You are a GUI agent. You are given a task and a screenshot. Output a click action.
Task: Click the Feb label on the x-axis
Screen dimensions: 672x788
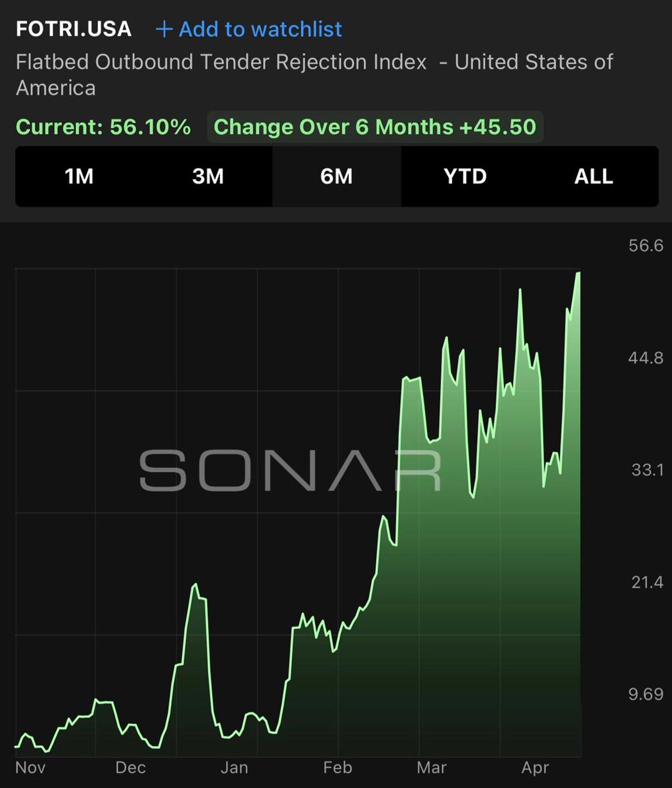[337, 767]
